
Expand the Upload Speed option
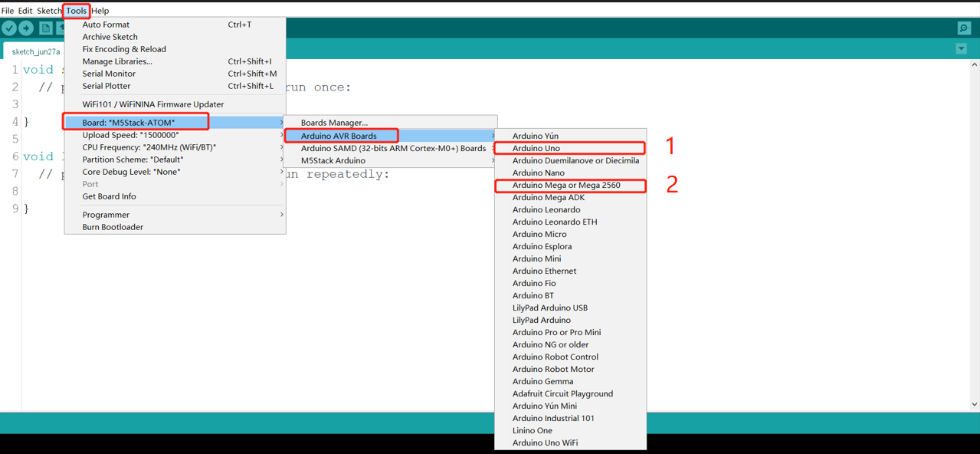pyautogui.click(x=130, y=135)
